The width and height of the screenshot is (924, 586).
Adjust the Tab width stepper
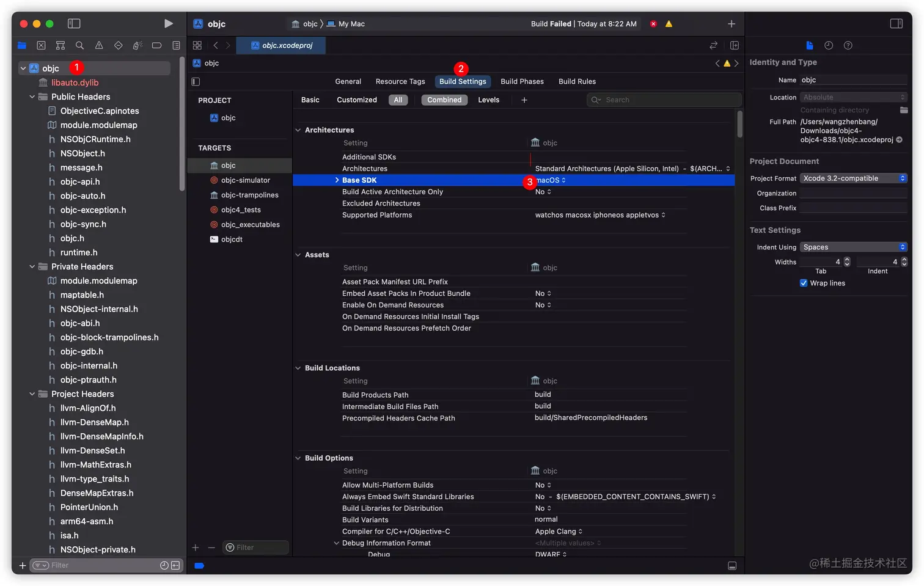click(847, 262)
